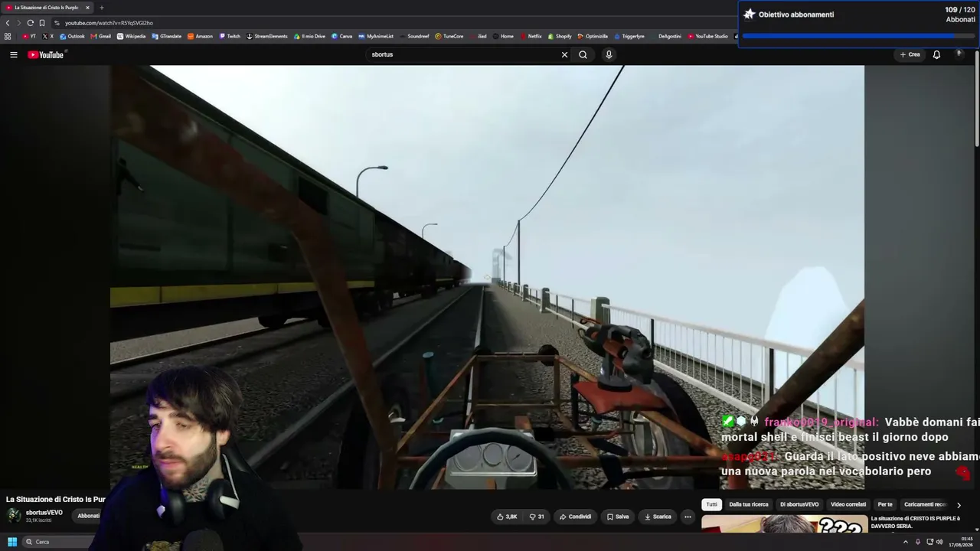This screenshot has width=980, height=551.
Task: Select the Tutti filter chip
Action: (711, 504)
